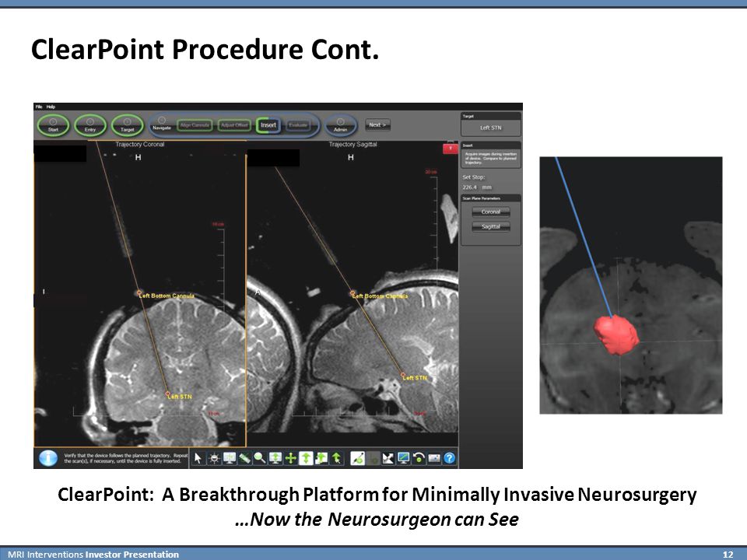Click the greyed-out tool beside trajectory icon

pos(373,458)
